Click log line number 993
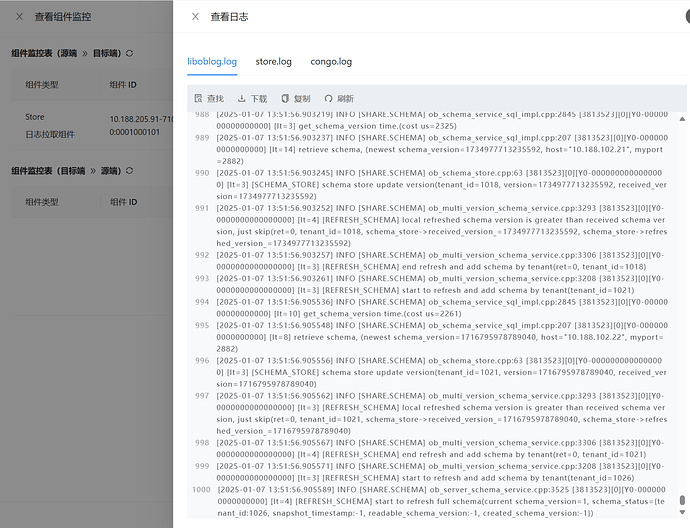 tap(202, 279)
